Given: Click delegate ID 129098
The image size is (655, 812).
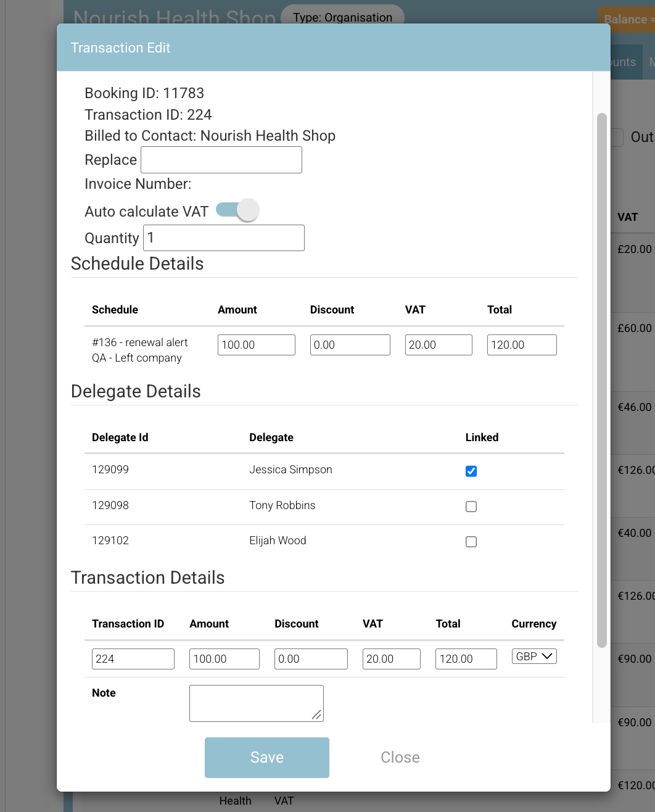Looking at the screenshot, I should click(110, 505).
